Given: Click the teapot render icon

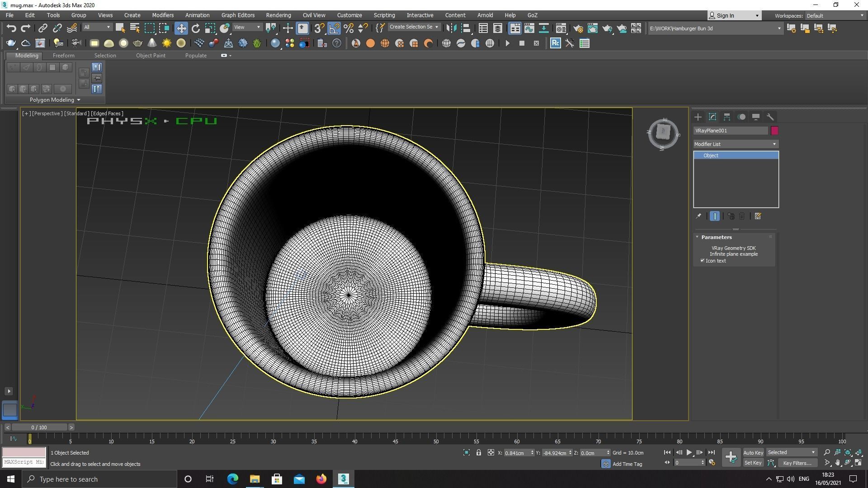Looking at the screenshot, I should point(607,28).
